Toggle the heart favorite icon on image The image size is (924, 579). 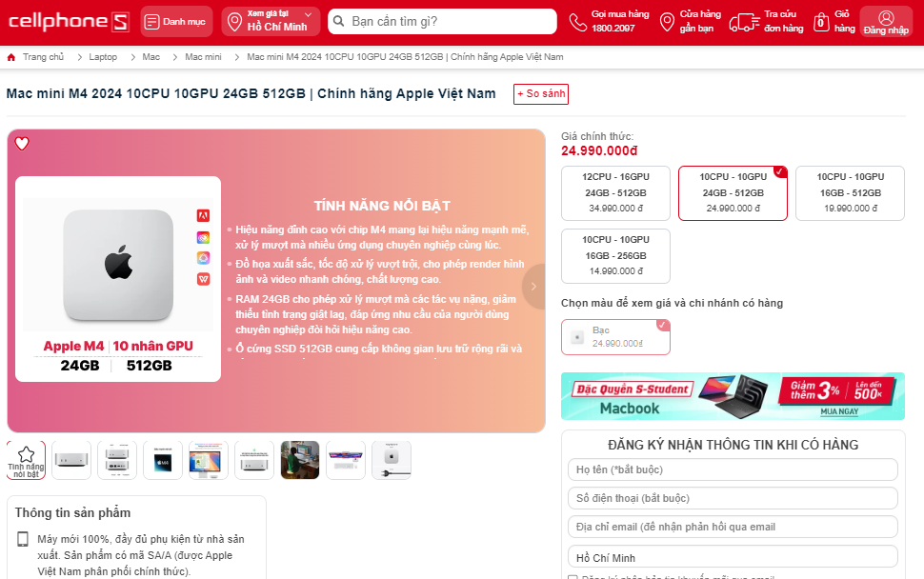(22, 143)
